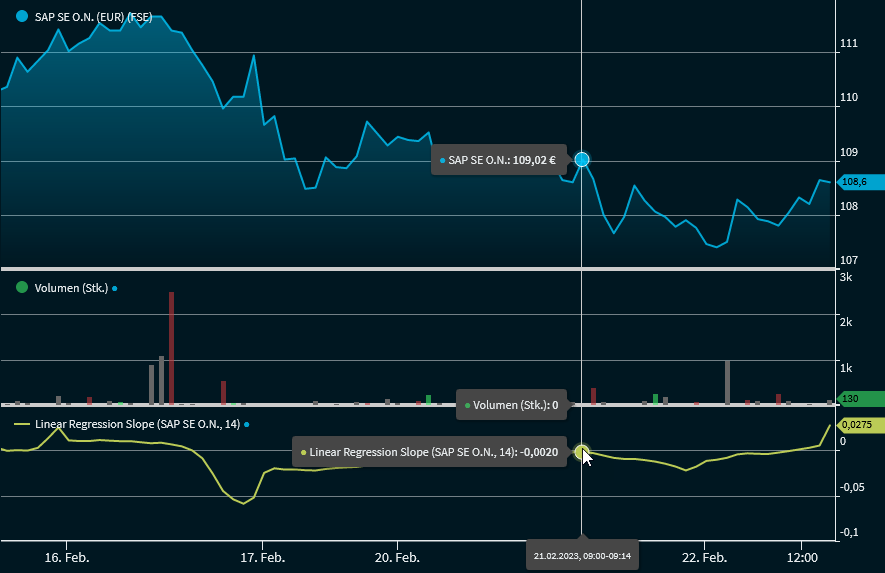Click the 21.02.2023, 09:00-09:14 time tooltip
885x573 pixels.
click(x=582, y=555)
